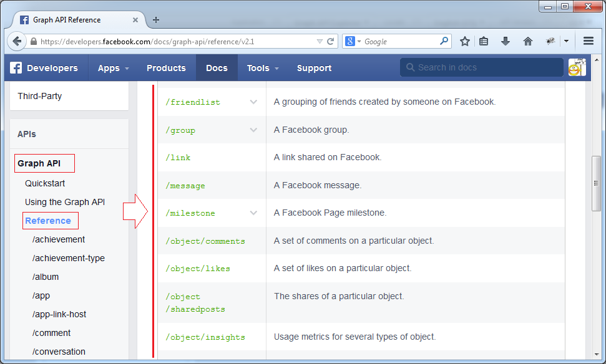Click the scrollbar up arrow
Image resolution: width=606 pixels, height=364 pixels.
(x=597, y=60)
